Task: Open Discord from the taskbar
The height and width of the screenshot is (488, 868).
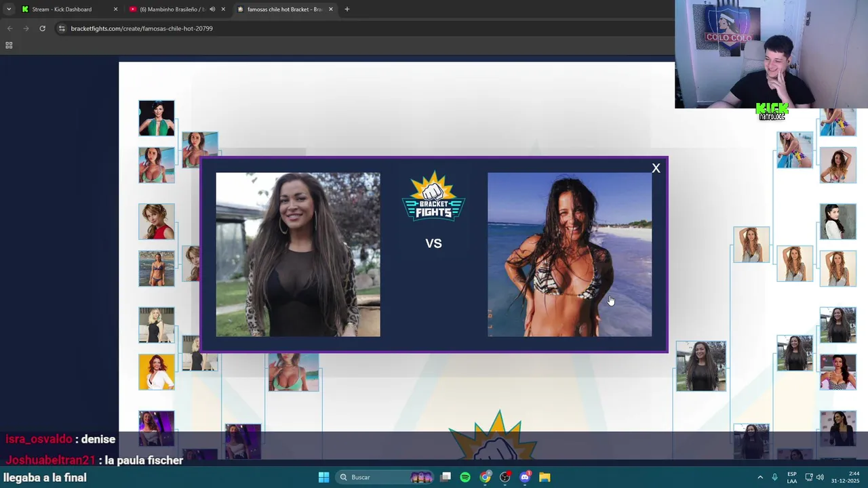Action: (x=525, y=477)
